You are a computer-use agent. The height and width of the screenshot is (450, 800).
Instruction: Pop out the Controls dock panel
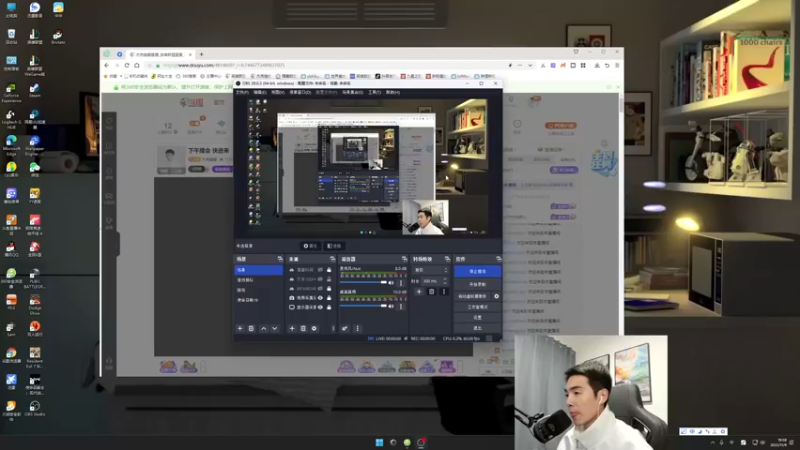(x=499, y=259)
